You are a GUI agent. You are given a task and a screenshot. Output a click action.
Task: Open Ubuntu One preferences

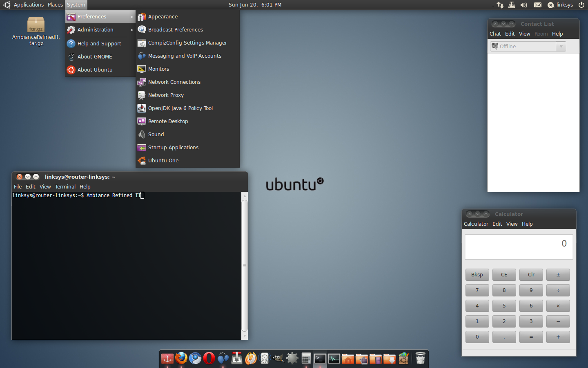(x=187, y=161)
